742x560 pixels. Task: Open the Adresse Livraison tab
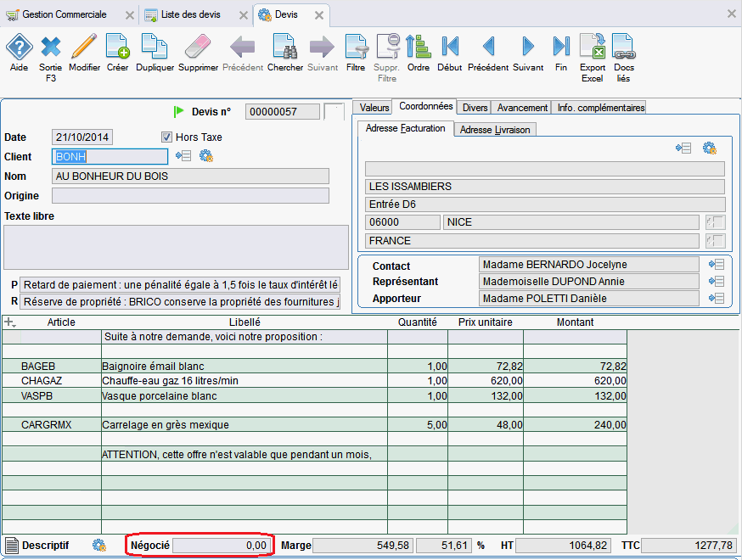(494, 130)
